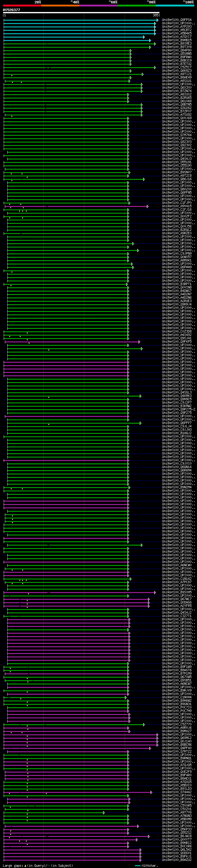197x868 pixels.
Task: Open hit UniRef100_Q9H9C5
Action: click(x=177, y=399)
